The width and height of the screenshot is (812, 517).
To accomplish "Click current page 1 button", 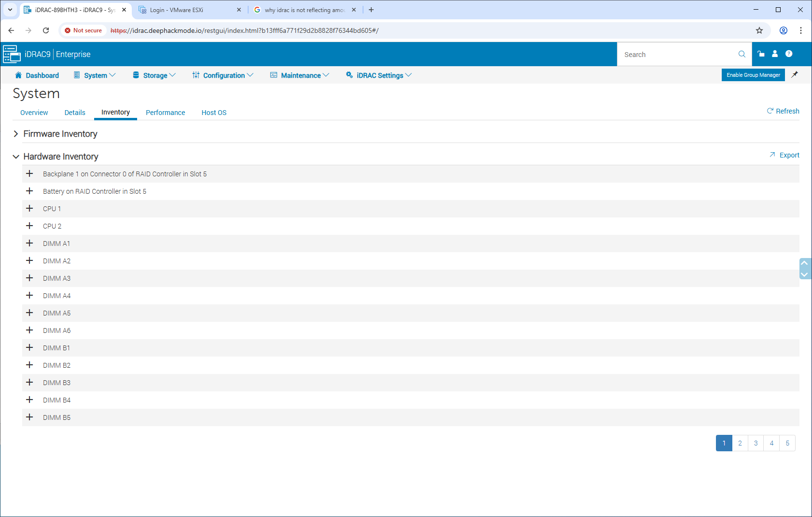I will 724,443.
